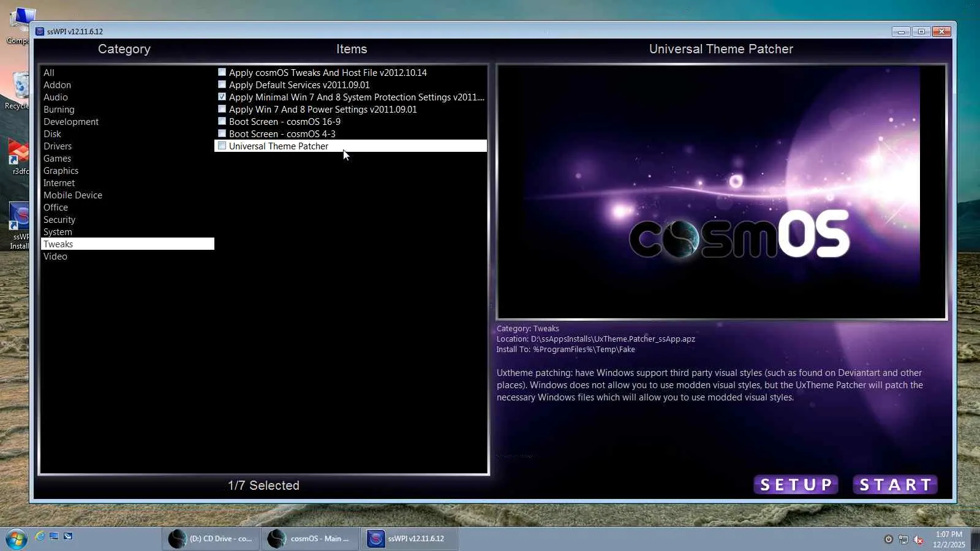Viewport: 980px width, 551px height.
Task: Select the Development category
Action: [x=127, y=122]
